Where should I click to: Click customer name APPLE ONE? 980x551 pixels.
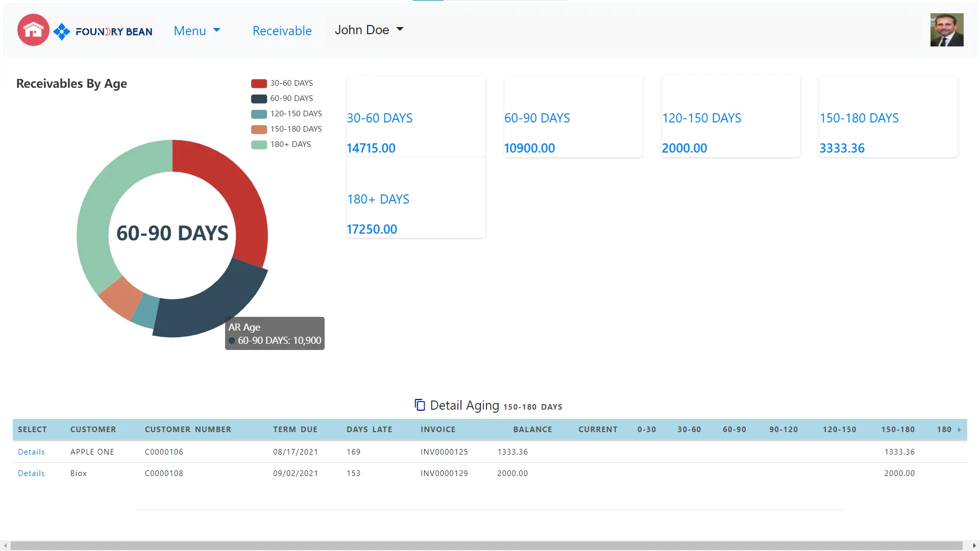click(x=92, y=452)
